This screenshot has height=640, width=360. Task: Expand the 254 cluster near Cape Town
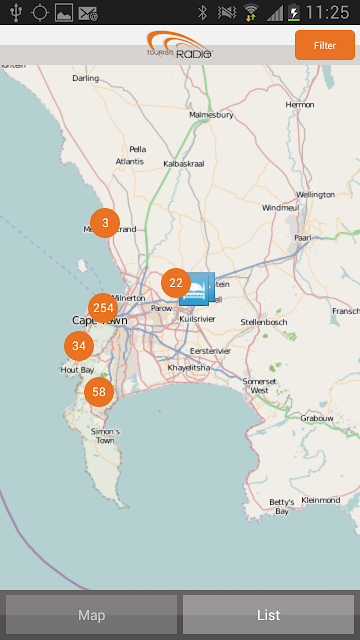(103, 308)
